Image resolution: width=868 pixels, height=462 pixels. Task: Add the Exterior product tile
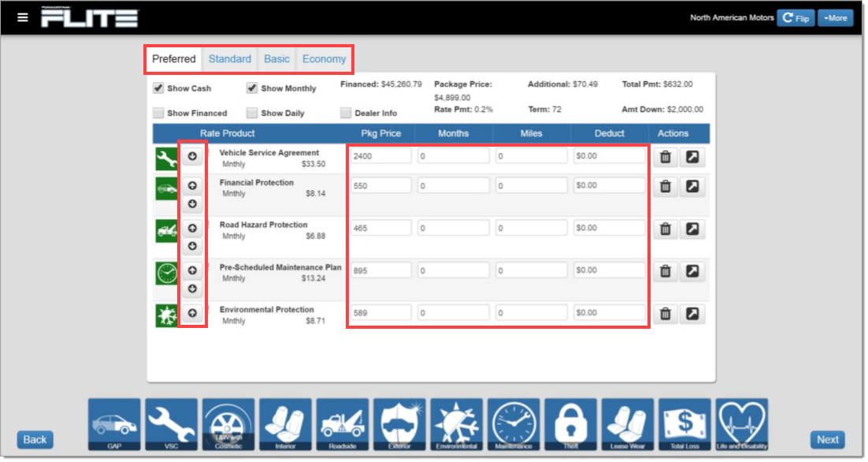pos(399,425)
